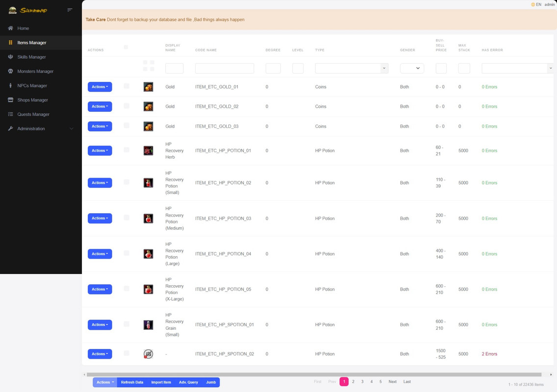Open Actions dropdown for ITEM_ETC_HP_POTION_05
This screenshot has width=557, height=392.
[100, 290]
